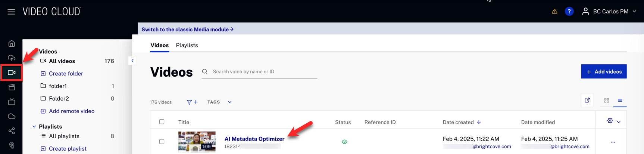Image resolution: width=644 pixels, height=154 pixels.
Task: Switch to list view layout
Action: point(620,100)
